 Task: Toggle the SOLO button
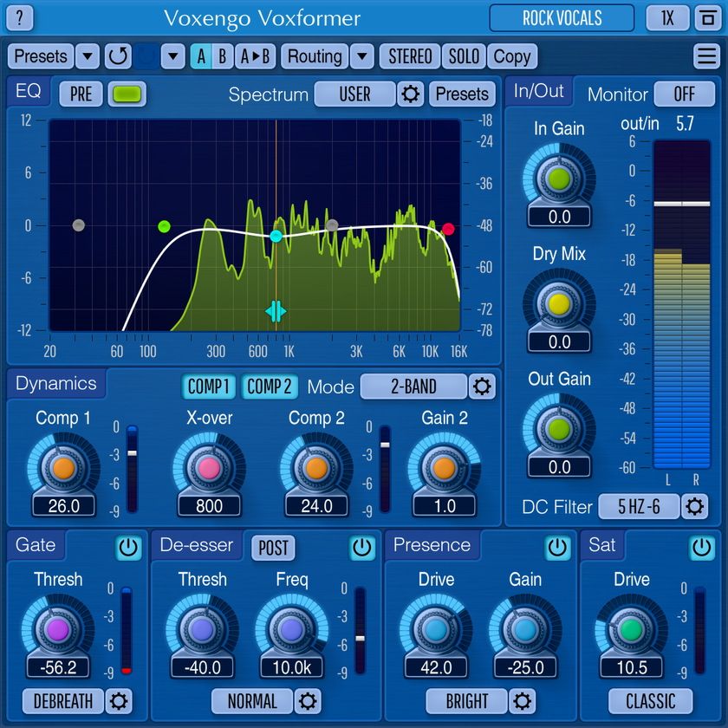pyautogui.click(x=464, y=56)
